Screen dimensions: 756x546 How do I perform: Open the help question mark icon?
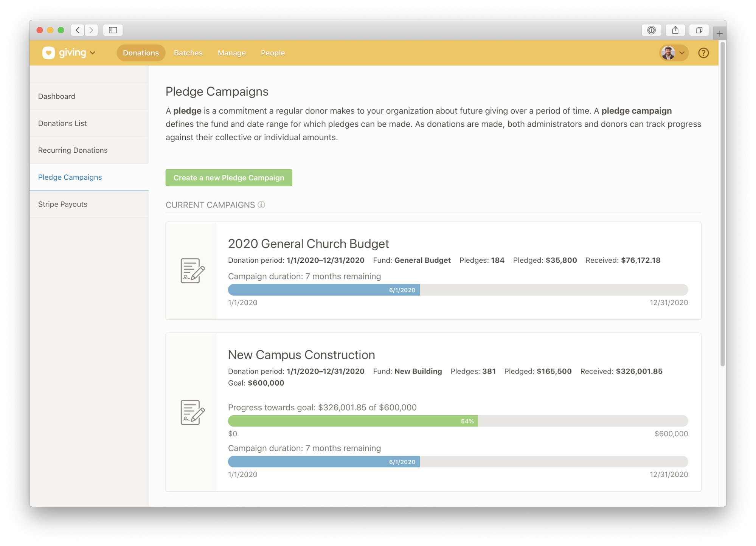pos(703,53)
